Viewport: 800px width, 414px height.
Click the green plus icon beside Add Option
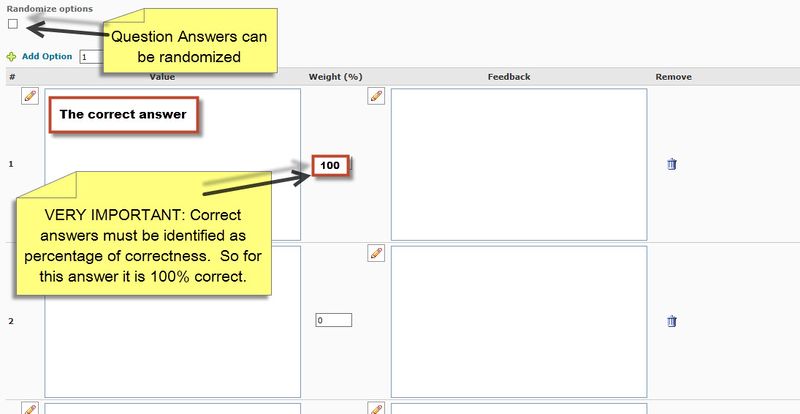point(12,57)
